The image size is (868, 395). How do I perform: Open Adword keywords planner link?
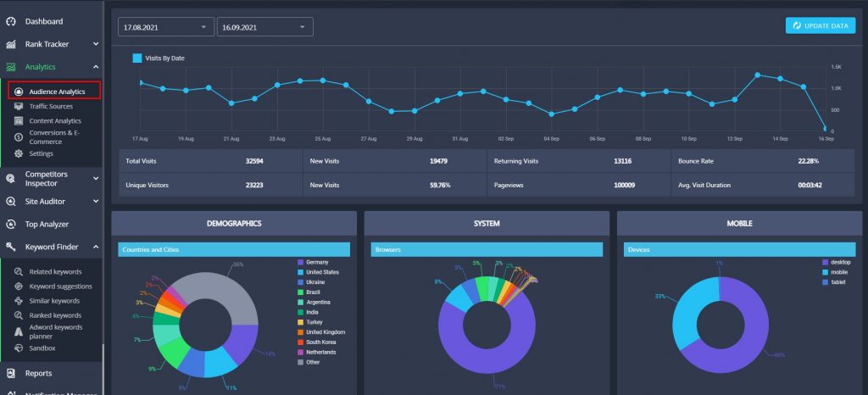coord(56,331)
